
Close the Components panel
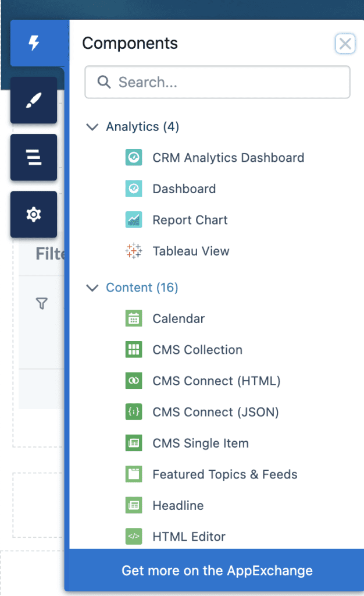tap(345, 44)
